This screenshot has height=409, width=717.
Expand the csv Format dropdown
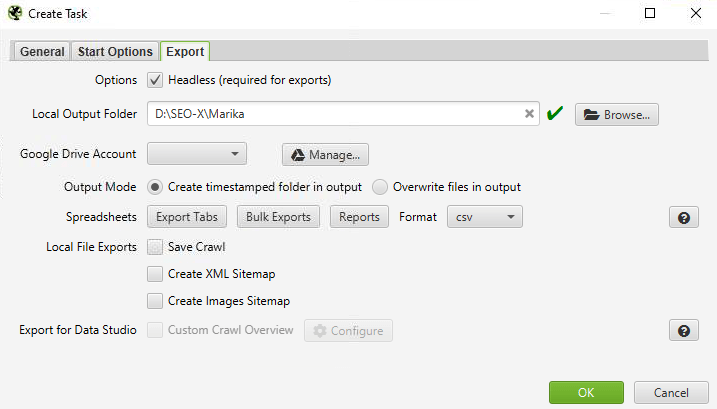pyautogui.click(x=485, y=217)
